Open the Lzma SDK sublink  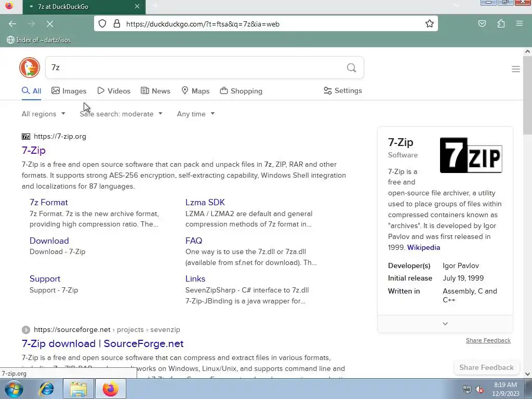205,202
